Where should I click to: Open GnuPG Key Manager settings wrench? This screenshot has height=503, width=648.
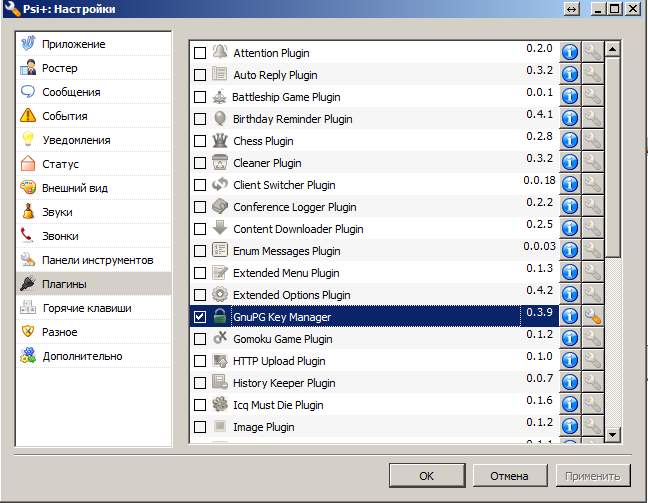pos(593,316)
